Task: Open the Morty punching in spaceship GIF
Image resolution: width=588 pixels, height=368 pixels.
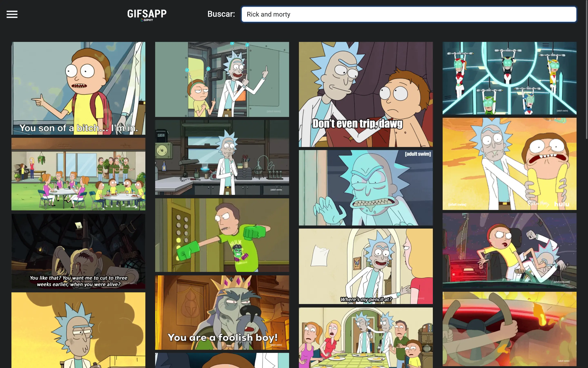Action: pos(509,251)
